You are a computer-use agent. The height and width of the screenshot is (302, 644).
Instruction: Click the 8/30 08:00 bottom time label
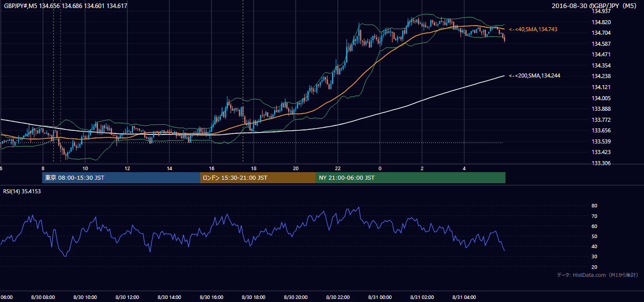coord(43,297)
